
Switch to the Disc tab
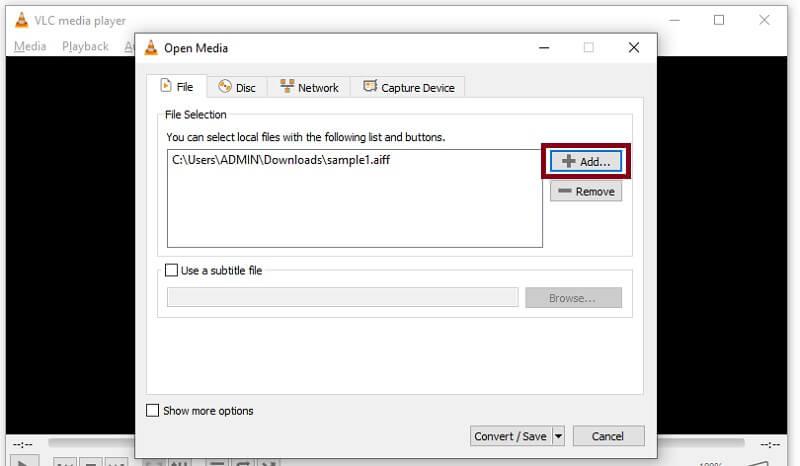(x=237, y=87)
